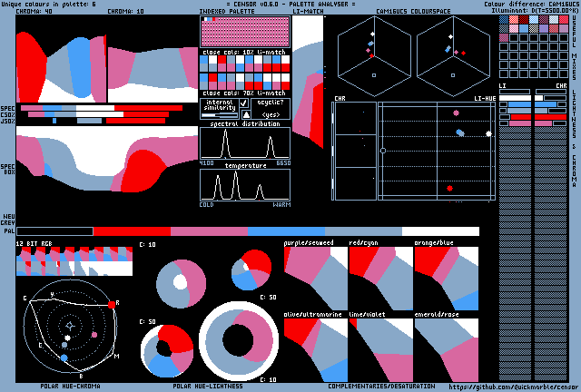Click the red R marker in polar hue-chroma
The image size is (581, 392).
(x=112, y=304)
